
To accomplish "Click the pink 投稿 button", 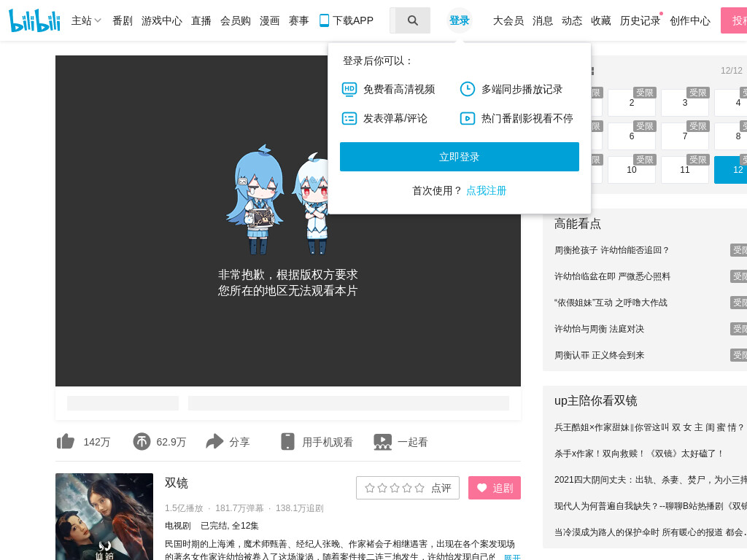I will pyautogui.click(x=734, y=20).
